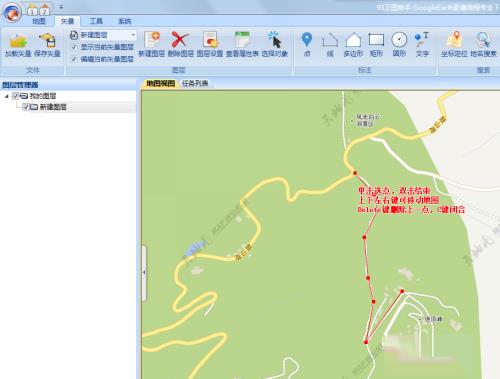The width and height of the screenshot is (500, 379).
Task: Open the 新建图层 layer dropdown
Action: pyautogui.click(x=133, y=35)
